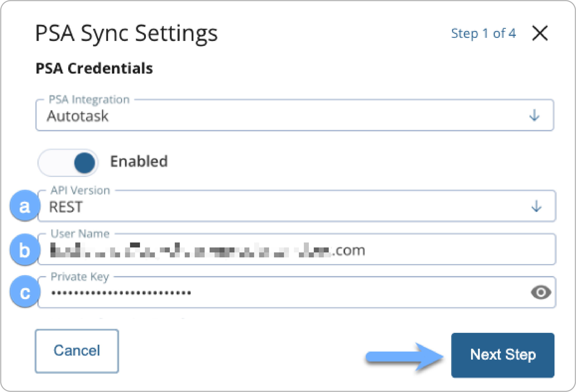Cancel the PSA credentials setup
Screen dimensions: 576x392
77,351
